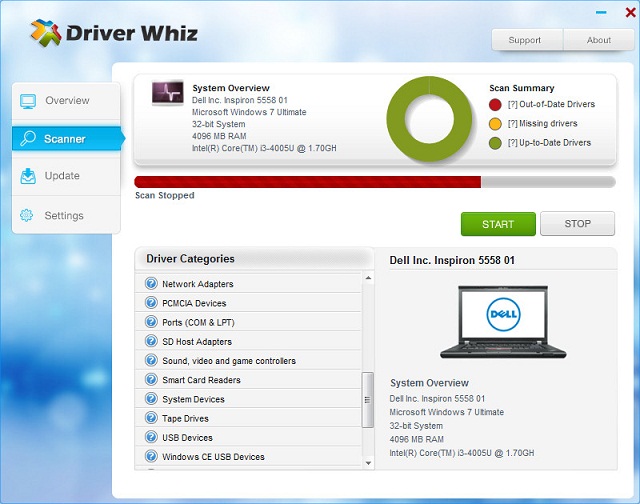Click question icon beside Windows CE USB Devices
Viewport: 640px width, 504px height.
(x=151, y=456)
